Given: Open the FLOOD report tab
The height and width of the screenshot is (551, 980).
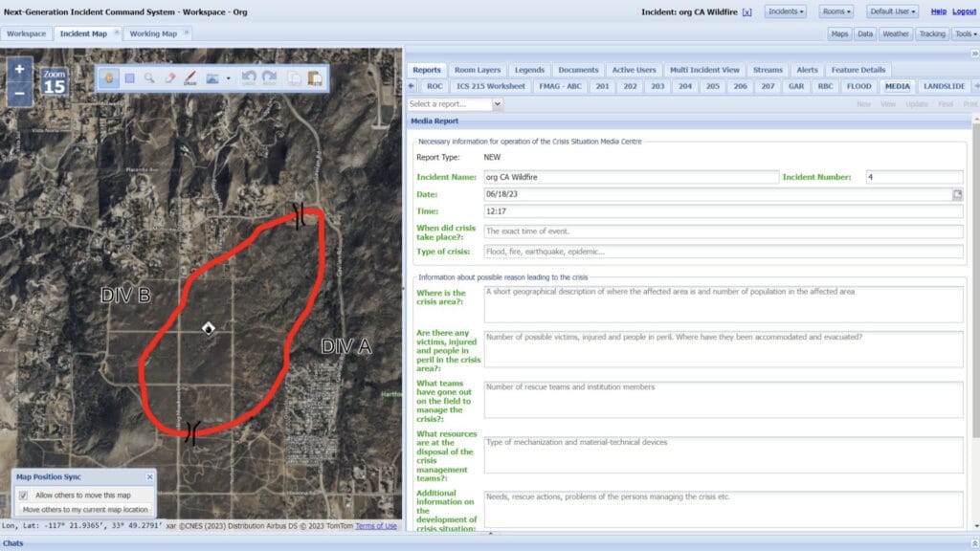Looking at the screenshot, I should pos(858,86).
